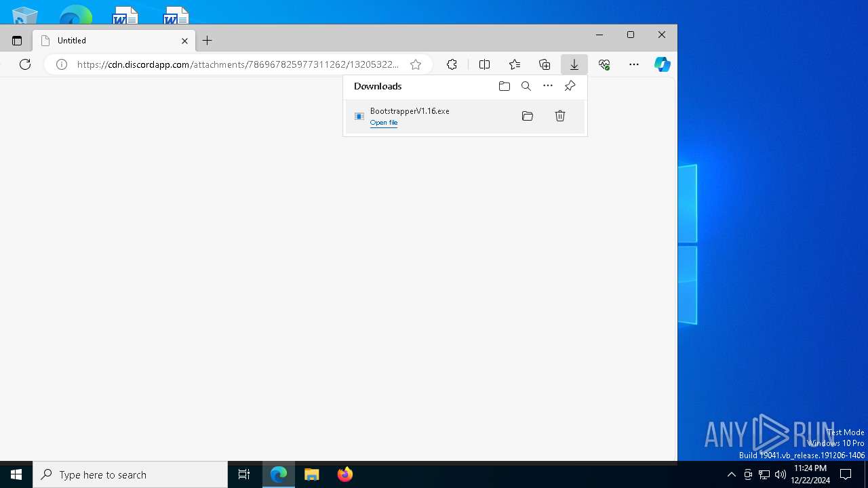The width and height of the screenshot is (868, 488).
Task: Click the Edge taskbar icon
Action: [279, 474]
